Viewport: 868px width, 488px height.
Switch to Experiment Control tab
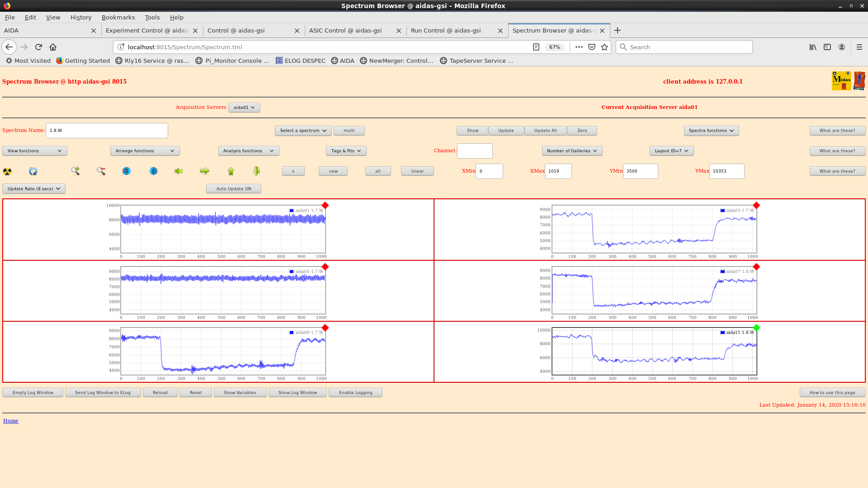(x=146, y=30)
